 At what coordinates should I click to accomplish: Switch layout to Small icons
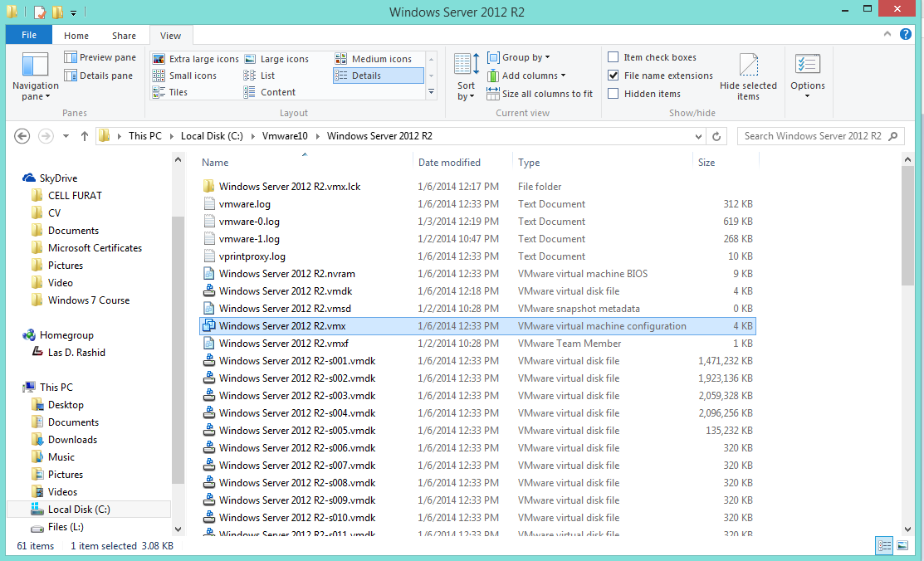184,76
